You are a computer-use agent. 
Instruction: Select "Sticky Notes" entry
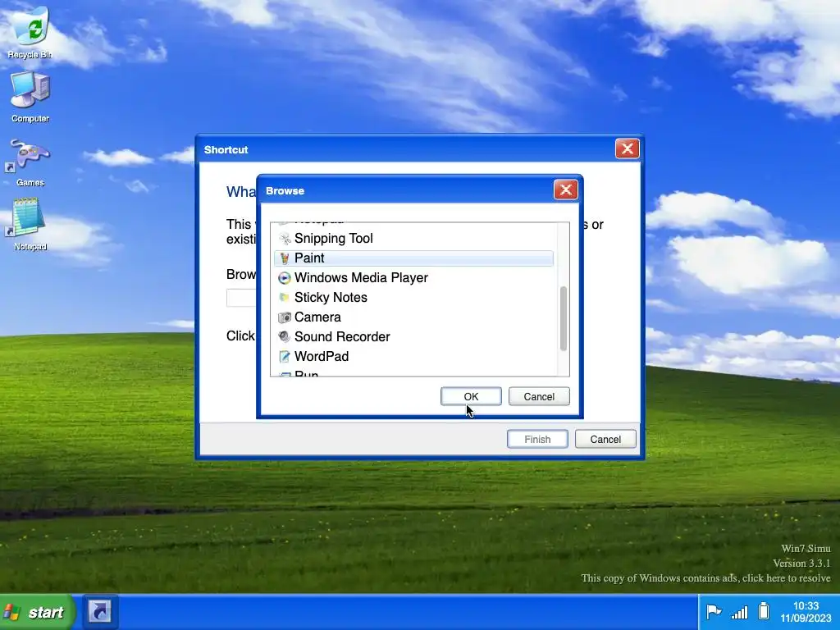(x=413, y=297)
